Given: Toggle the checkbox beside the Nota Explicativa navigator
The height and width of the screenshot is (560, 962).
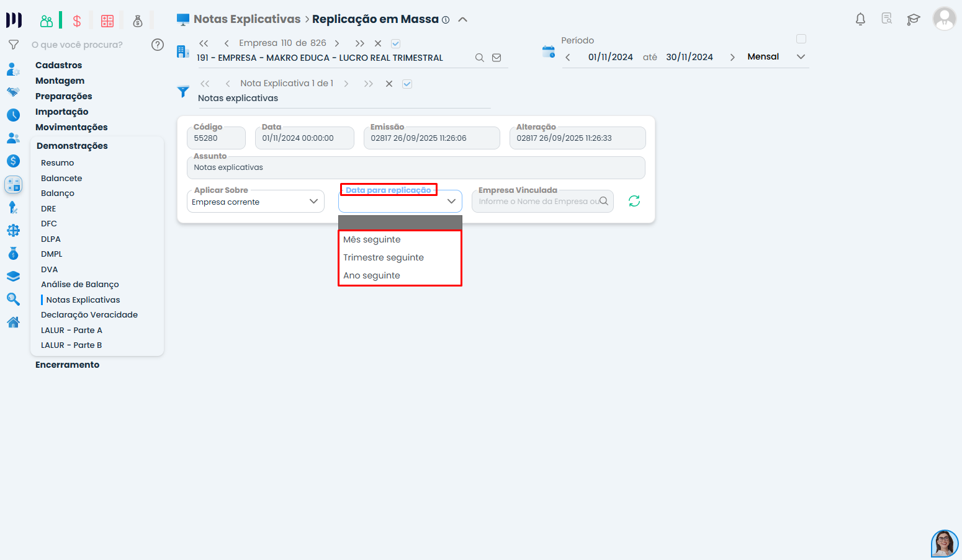Looking at the screenshot, I should pos(407,84).
